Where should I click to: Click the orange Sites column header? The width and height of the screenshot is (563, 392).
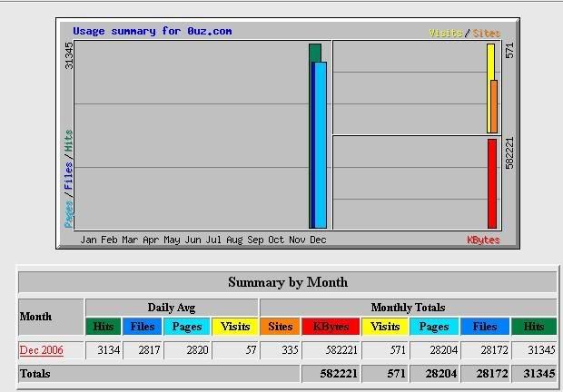click(x=280, y=326)
